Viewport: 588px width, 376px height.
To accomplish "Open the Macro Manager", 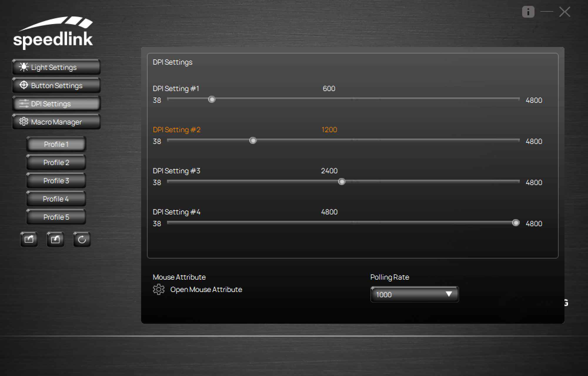I will coord(56,122).
